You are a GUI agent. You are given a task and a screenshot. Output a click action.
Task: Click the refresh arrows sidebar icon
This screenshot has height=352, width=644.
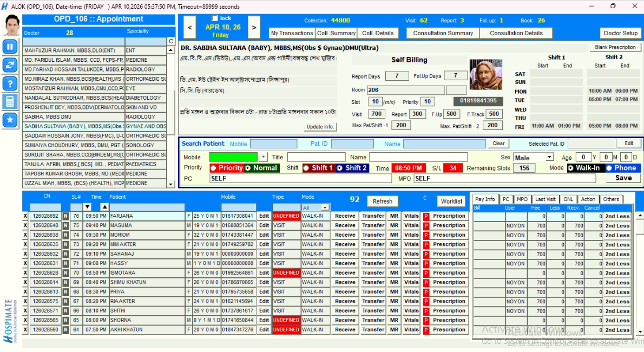10,65
